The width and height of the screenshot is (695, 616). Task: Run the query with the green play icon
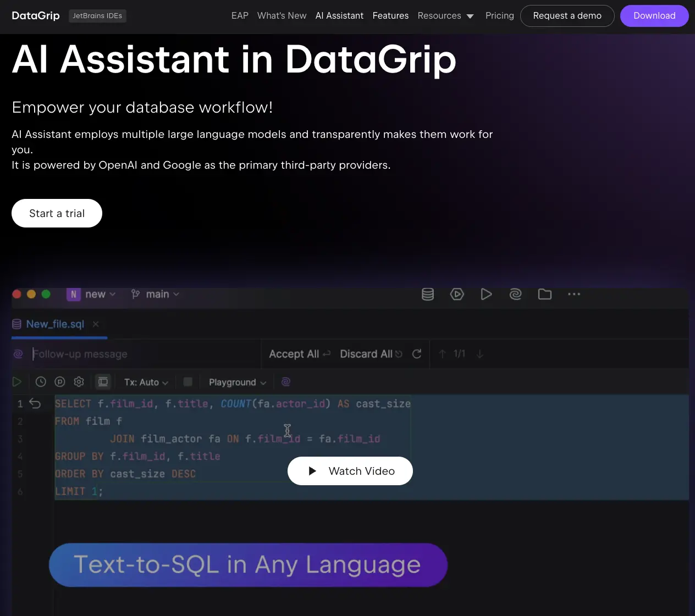point(17,381)
